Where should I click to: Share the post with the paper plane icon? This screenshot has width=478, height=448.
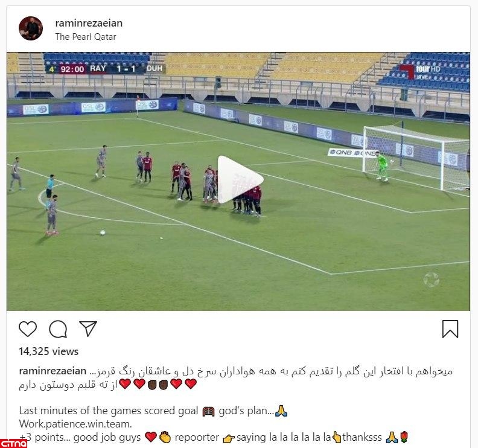point(88,328)
